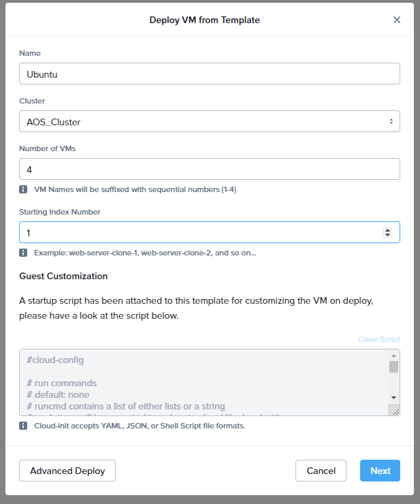The width and height of the screenshot is (420, 504).
Task: Decrease Starting Index Number with down arrow
Action: (x=387, y=235)
